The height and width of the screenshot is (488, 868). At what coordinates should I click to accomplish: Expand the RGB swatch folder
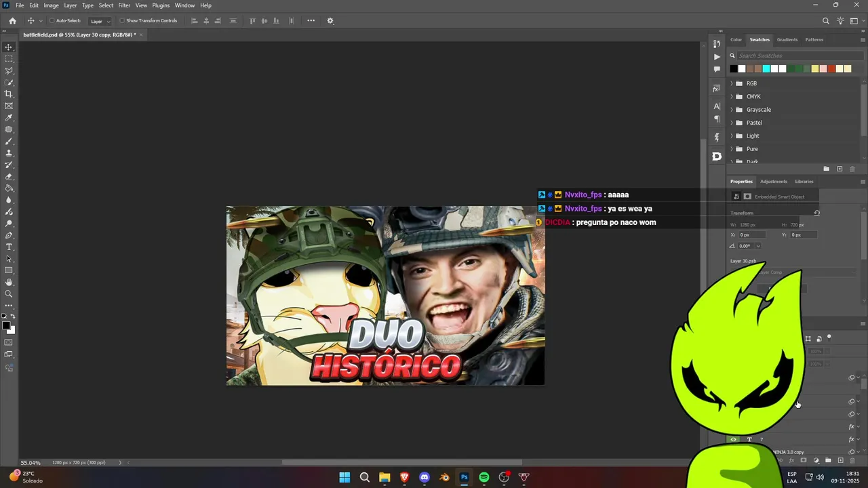[732, 83]
